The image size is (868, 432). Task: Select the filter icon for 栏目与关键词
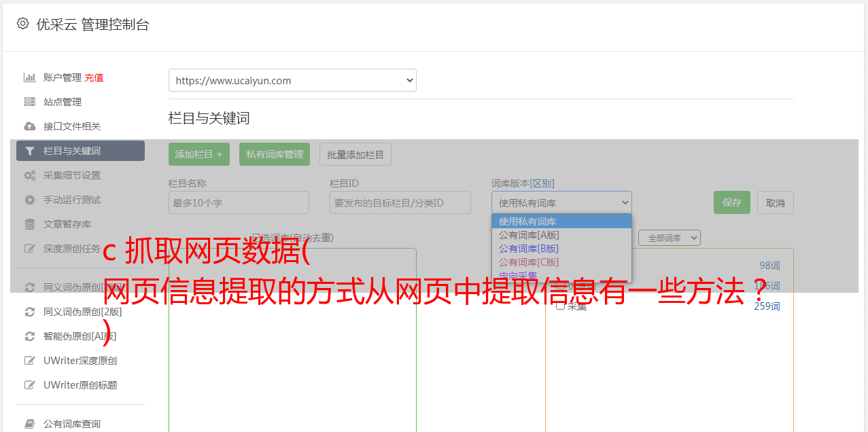[x=30, y=151]
